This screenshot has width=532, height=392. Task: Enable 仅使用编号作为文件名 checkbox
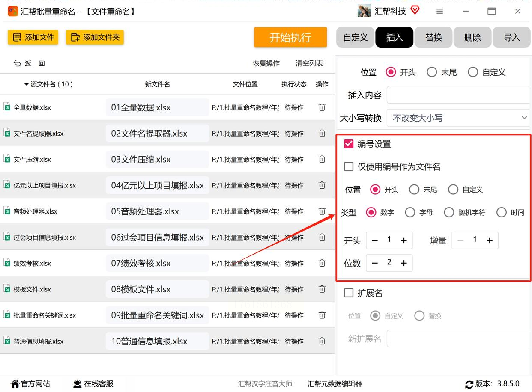coord(349,167)
